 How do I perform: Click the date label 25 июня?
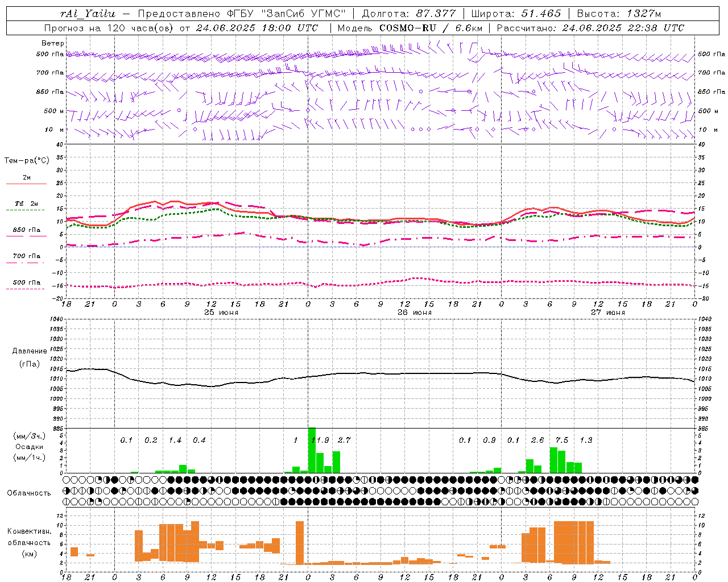click(221, 313)
